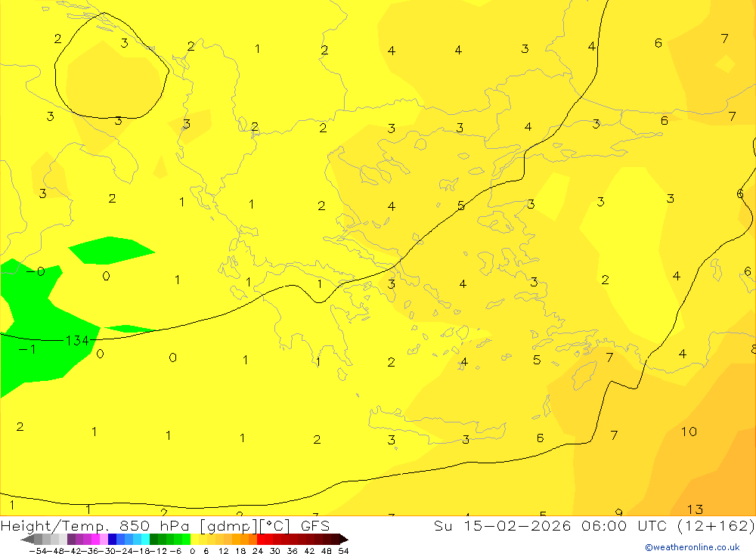
Task: Click the bright red swatch at legend 24
Action: pyautogui.click(x=261, y=540)
